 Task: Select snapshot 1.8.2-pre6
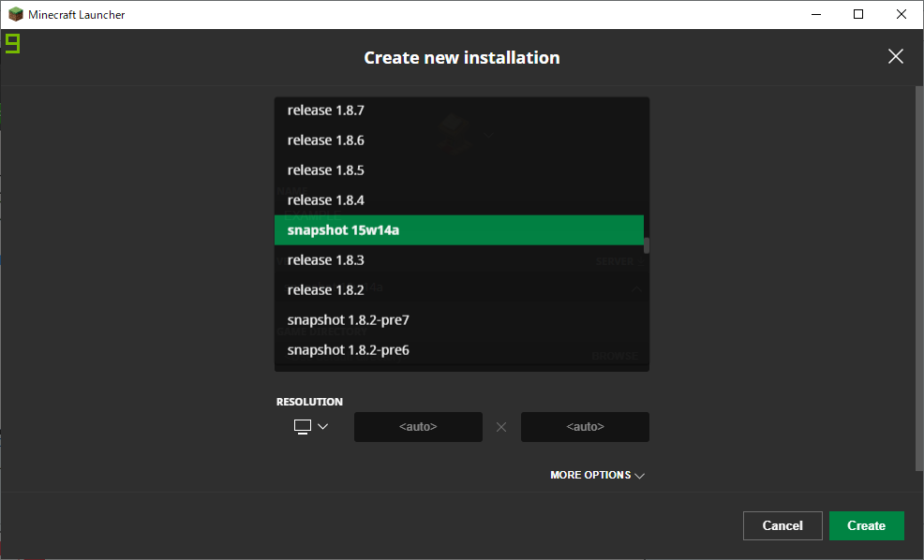459,350
